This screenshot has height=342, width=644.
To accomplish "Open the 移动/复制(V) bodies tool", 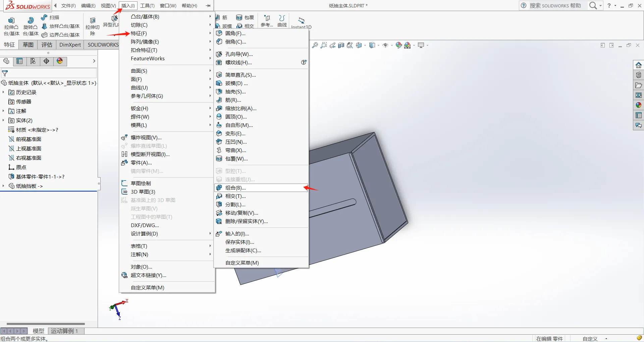I will point(241,213).
